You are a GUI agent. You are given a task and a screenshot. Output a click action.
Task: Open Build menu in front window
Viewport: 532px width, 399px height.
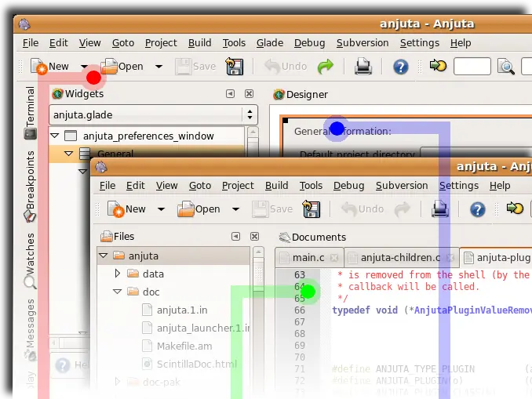[x=276, y=186]
